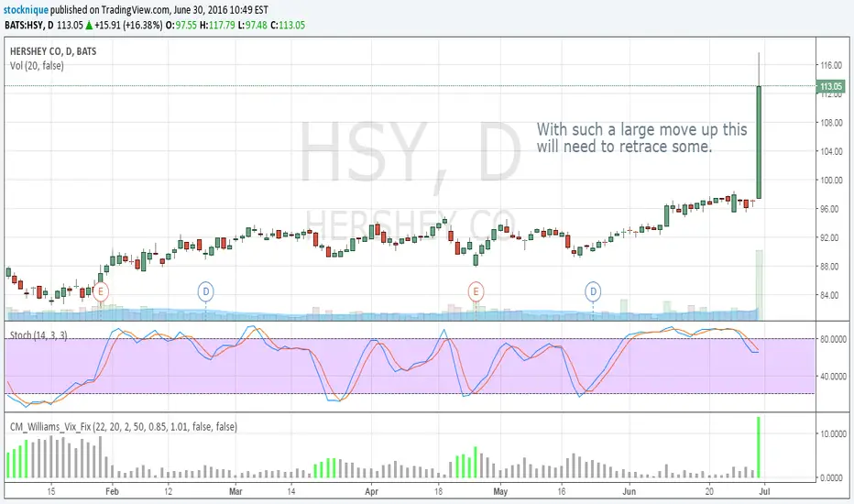Click the Apr date on time axis
854x504 pixels.
pyautogui.click(x=371, y=491)
